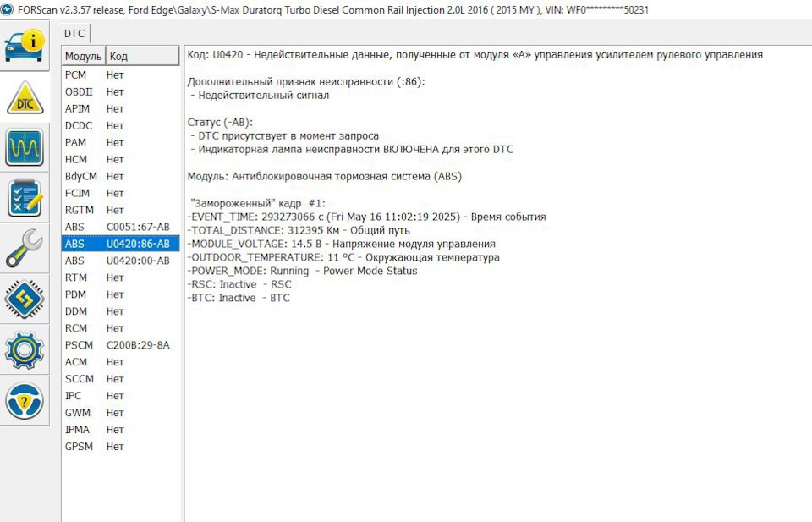
Task: Select the OBDII module row
Action: click(121, 91)
